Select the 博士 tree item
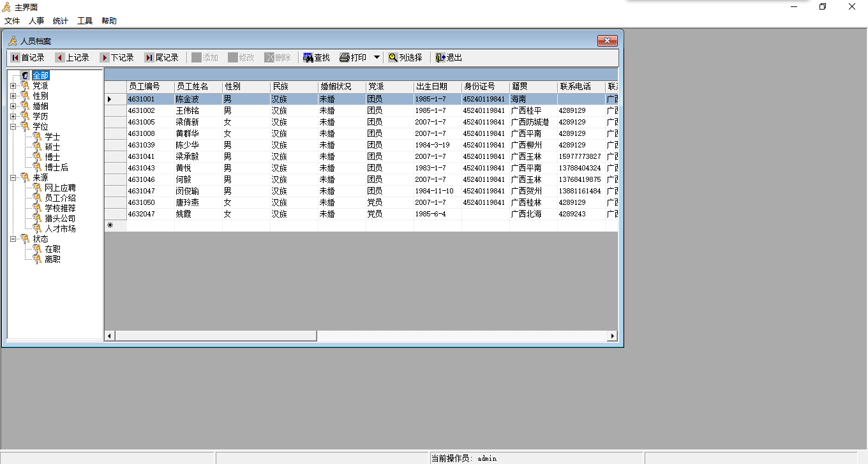 click(x=52, y=157)
